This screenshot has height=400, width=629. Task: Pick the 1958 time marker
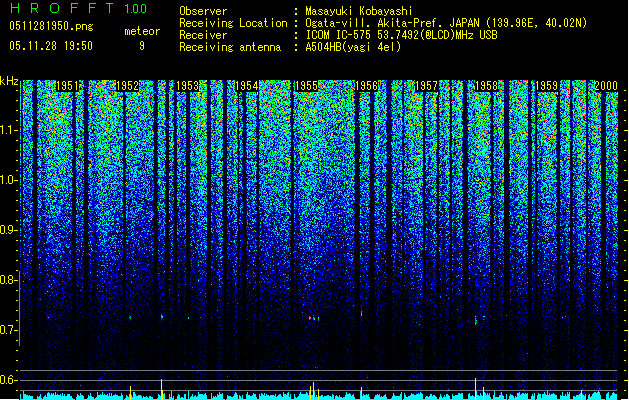(486, 86)
